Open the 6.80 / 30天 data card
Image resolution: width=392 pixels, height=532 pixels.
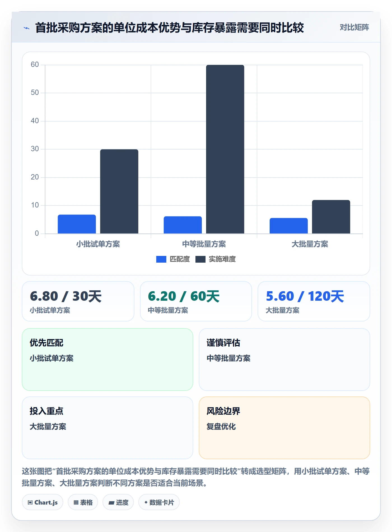tap(78, 301)
